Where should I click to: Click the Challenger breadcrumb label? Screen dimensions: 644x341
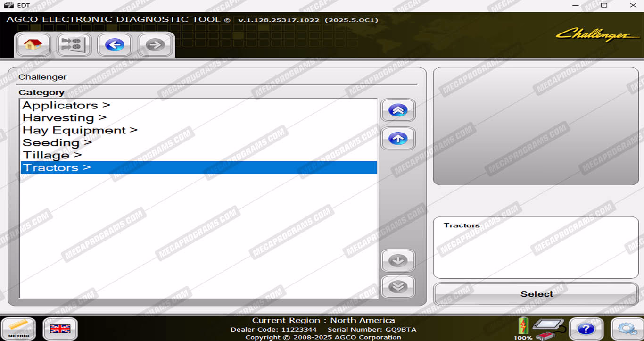[x=42, y=77]
